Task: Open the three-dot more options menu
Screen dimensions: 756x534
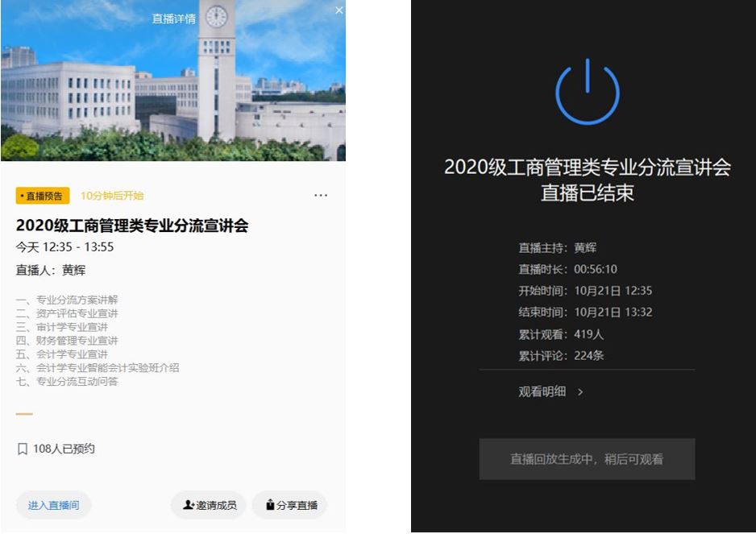Action: (321, 196)
